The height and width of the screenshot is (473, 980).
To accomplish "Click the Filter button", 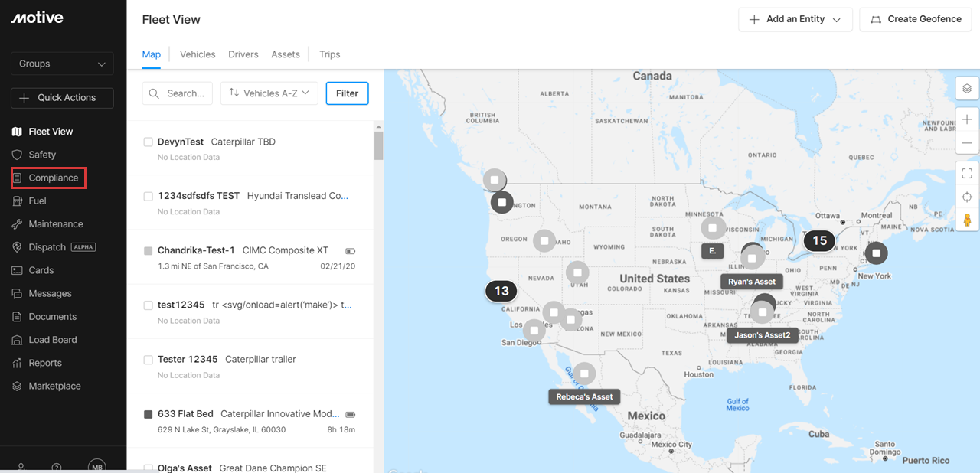I will pyautogui.click(x=347, y=93).
